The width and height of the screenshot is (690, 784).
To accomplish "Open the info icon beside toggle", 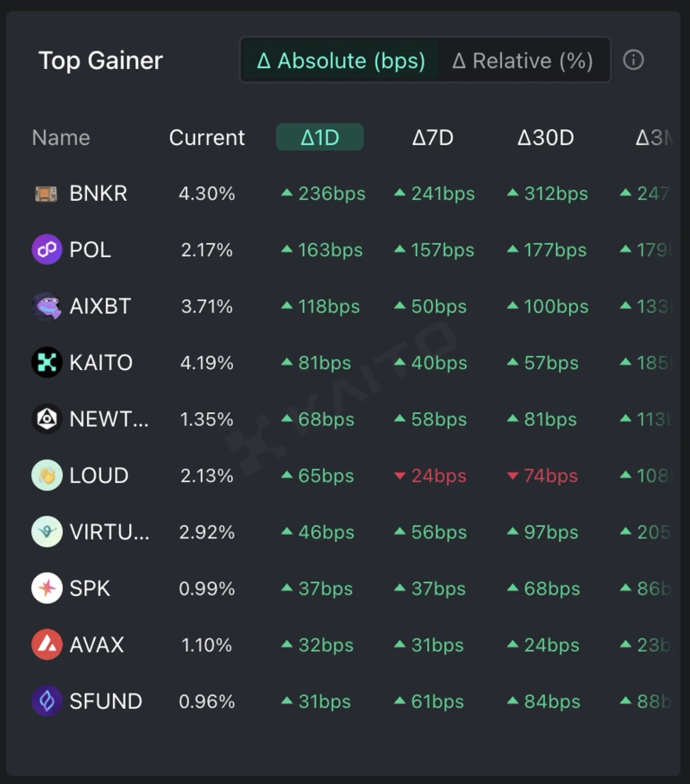I will click(634, 60).
